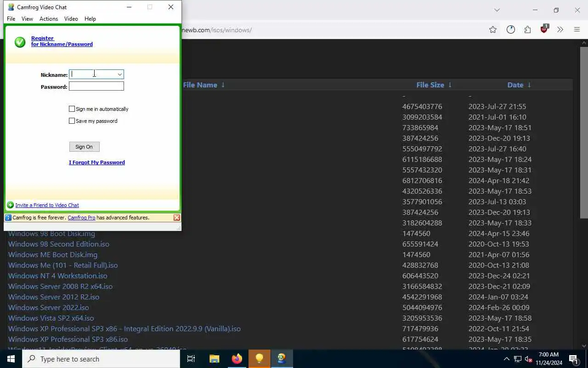
Task: Click the green checkmark register icon in Camfrog
Action: (x=20, y=42)
